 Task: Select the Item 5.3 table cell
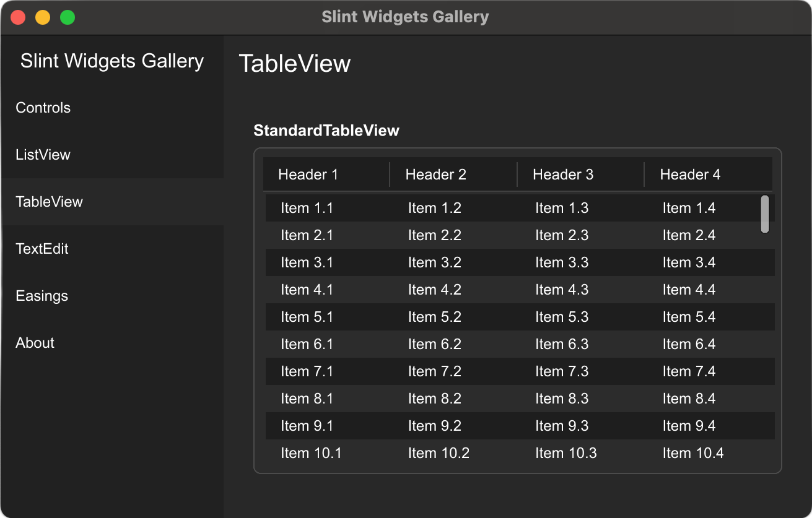click(562, 317)
